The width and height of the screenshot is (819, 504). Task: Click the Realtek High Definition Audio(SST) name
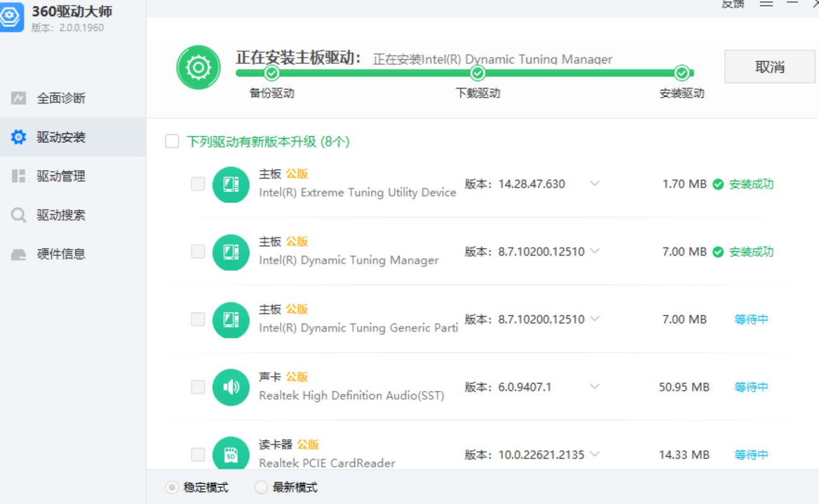(351, 395)
